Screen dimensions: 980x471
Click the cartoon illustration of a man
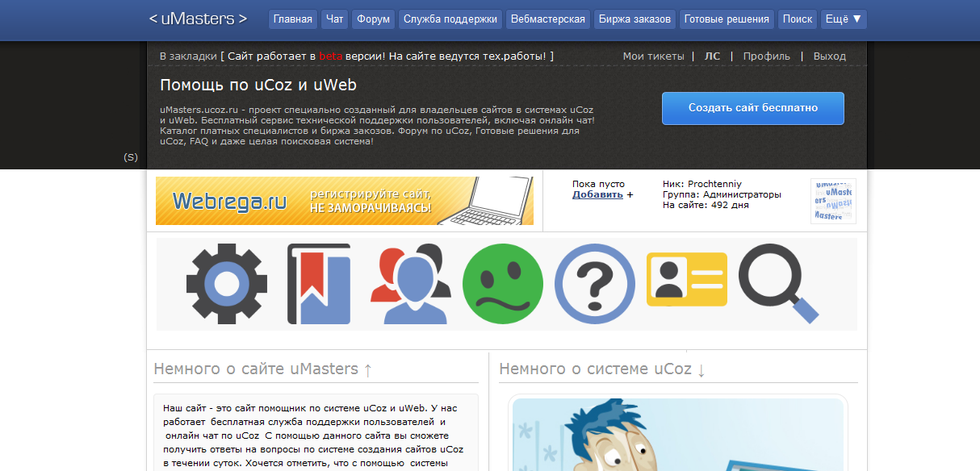click(x=678, y=435)
